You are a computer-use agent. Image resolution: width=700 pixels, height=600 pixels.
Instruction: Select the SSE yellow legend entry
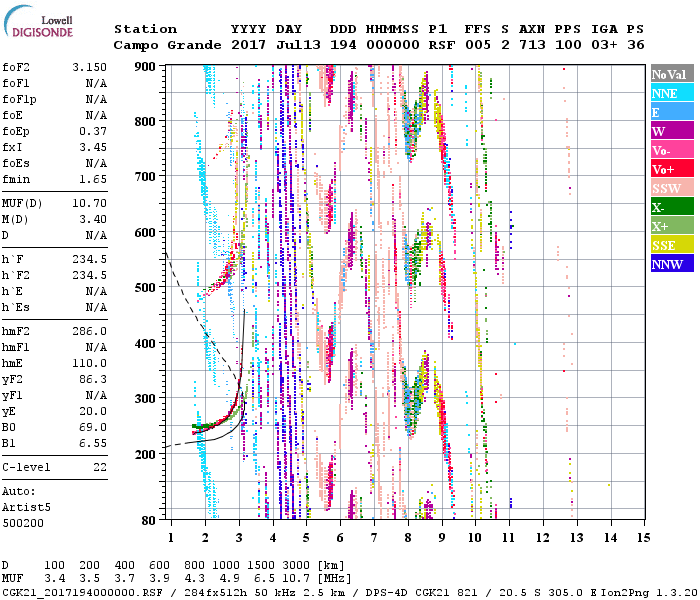pos(669,245)
